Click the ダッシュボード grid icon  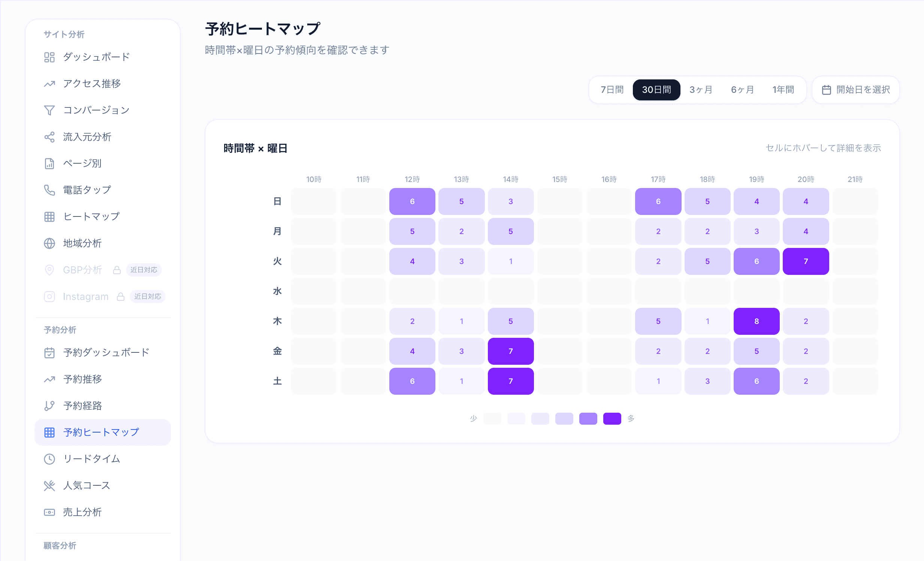pos(49,57)
